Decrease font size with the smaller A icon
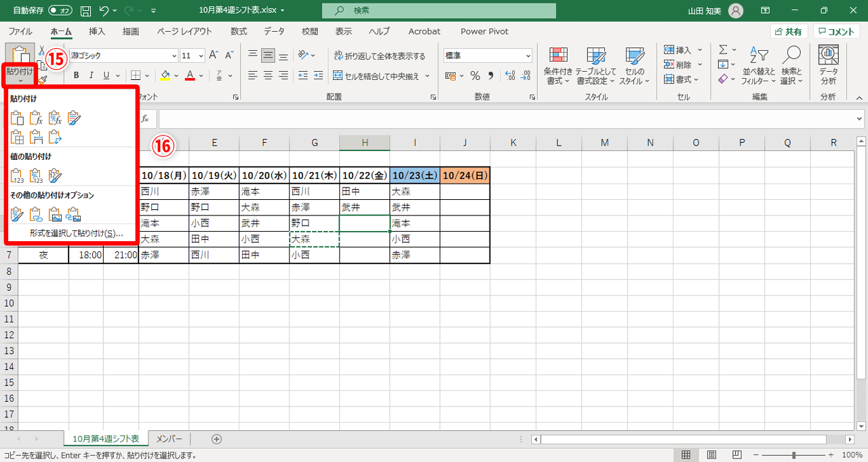This screenshot has height=462, width=868. 230,55
